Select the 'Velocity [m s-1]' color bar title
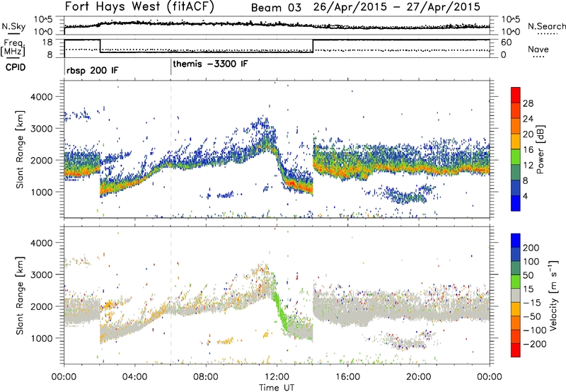566x392 pixels. (x=555, y=295)
